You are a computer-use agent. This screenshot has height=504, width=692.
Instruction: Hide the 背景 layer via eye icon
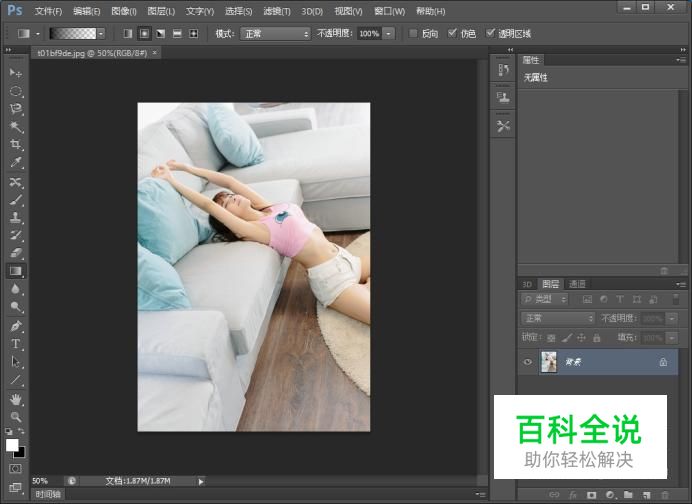(x=527, y=362)
